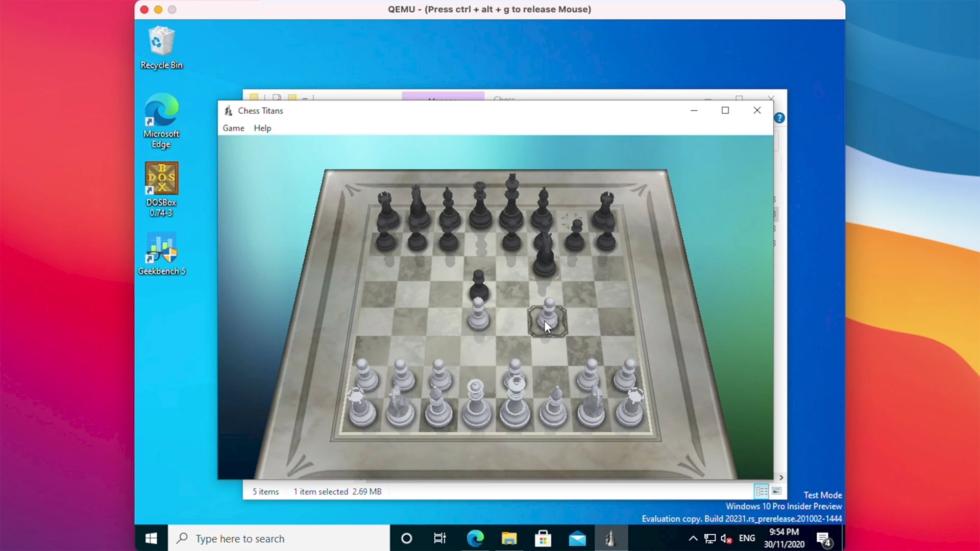
Task: Select the white knight on b1
Action: (x=400, y=407)
